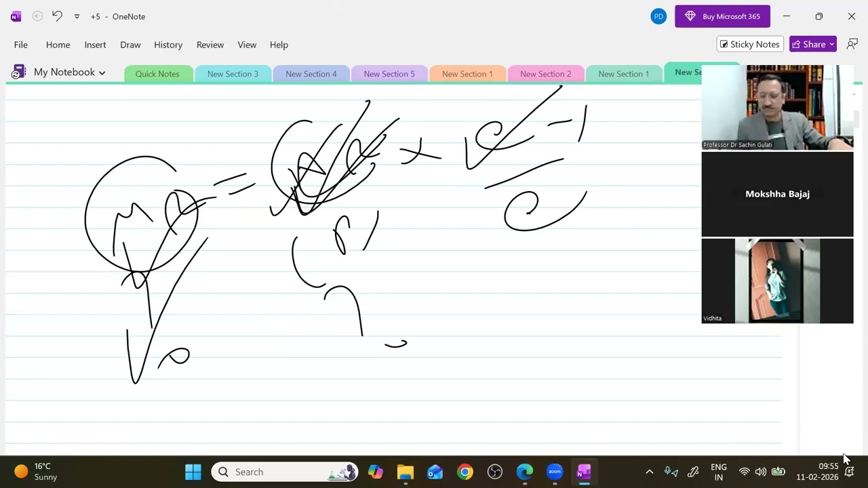The height and width of the screenshot is (488, 868).
Task: Select the New Section 4 tab
Action: point(311,74)
